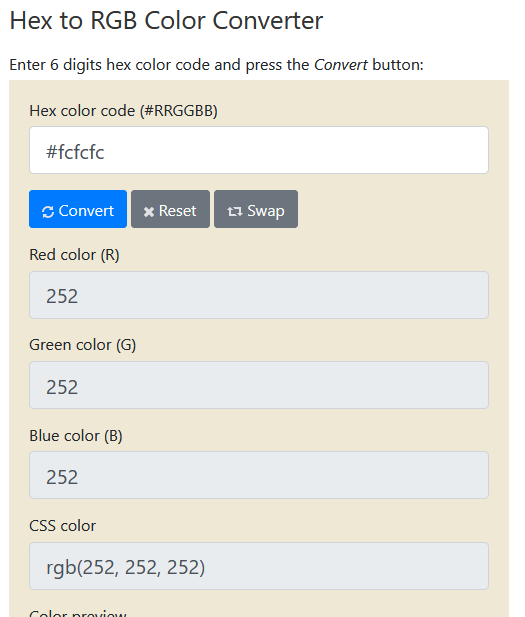Click the Green color (G) label
The width and height of the screenshot is (525, 617).
[x=83, y=345]
